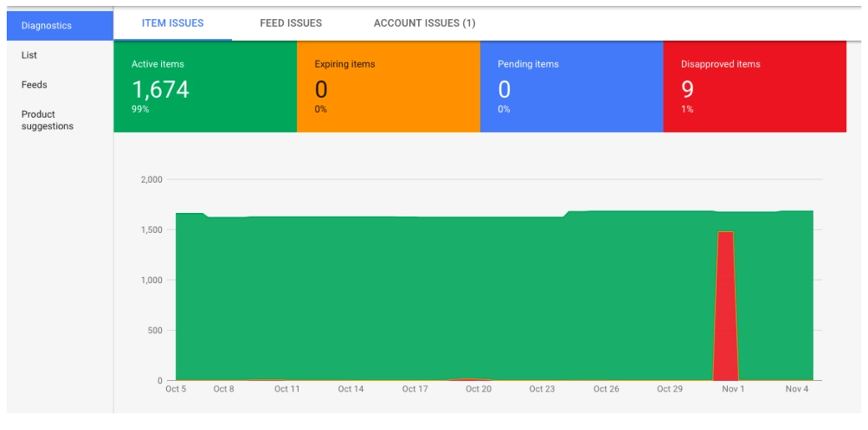Click the Nov 4 axis label
This screenshot has width=868, height=430.
coord(797,389)
